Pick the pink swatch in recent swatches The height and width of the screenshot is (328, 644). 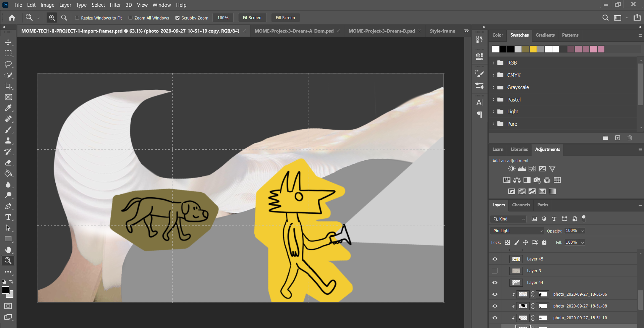click(x=594, y=49)
